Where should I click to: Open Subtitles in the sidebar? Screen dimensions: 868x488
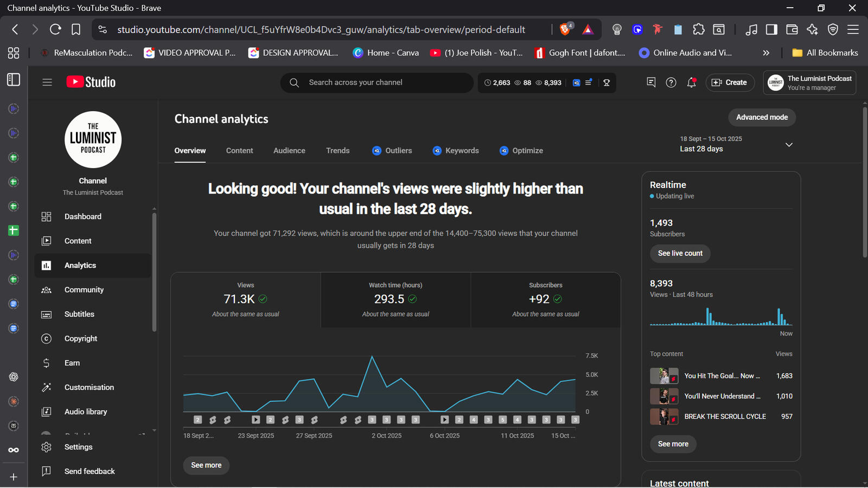pyautogui.click(x=93, y=314)
